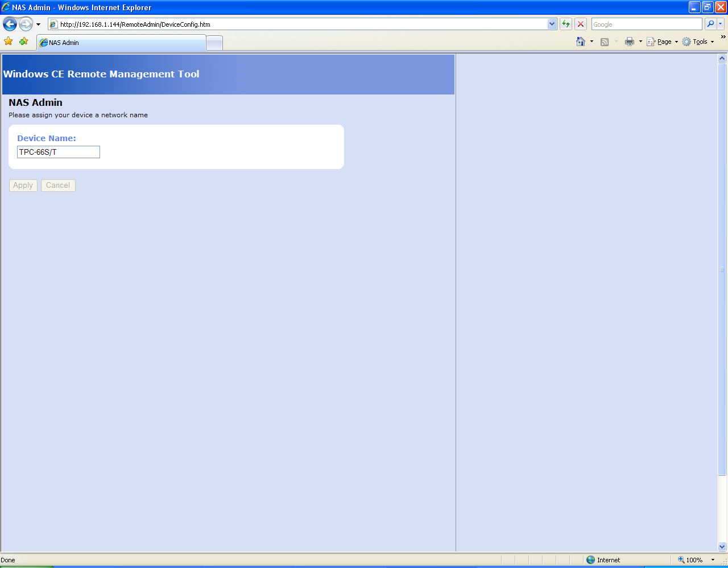Click the address bar URL field
Viewport: 728px width, 568px height.
point(297,24)
